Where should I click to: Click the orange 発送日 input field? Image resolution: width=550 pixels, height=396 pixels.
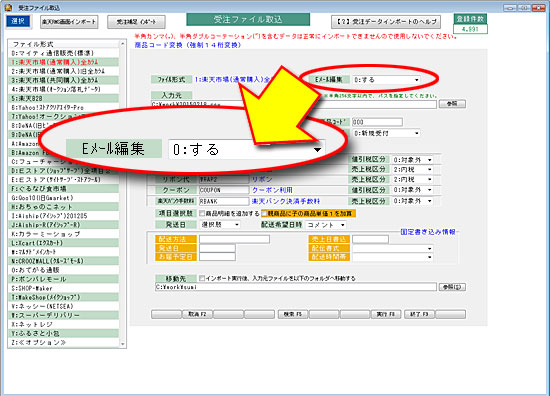(x=217, y=248)
